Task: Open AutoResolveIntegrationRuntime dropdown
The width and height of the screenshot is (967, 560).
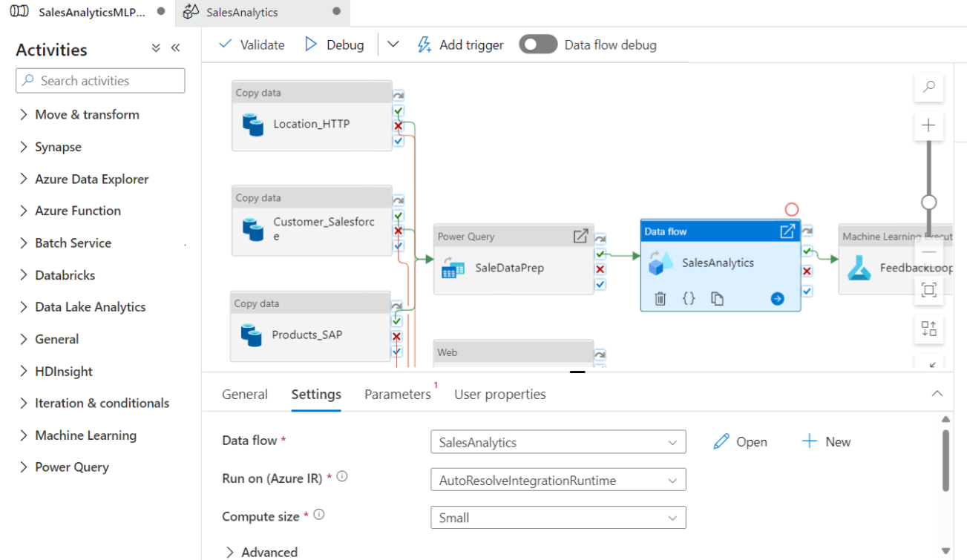Action: (x=558, y=481)
